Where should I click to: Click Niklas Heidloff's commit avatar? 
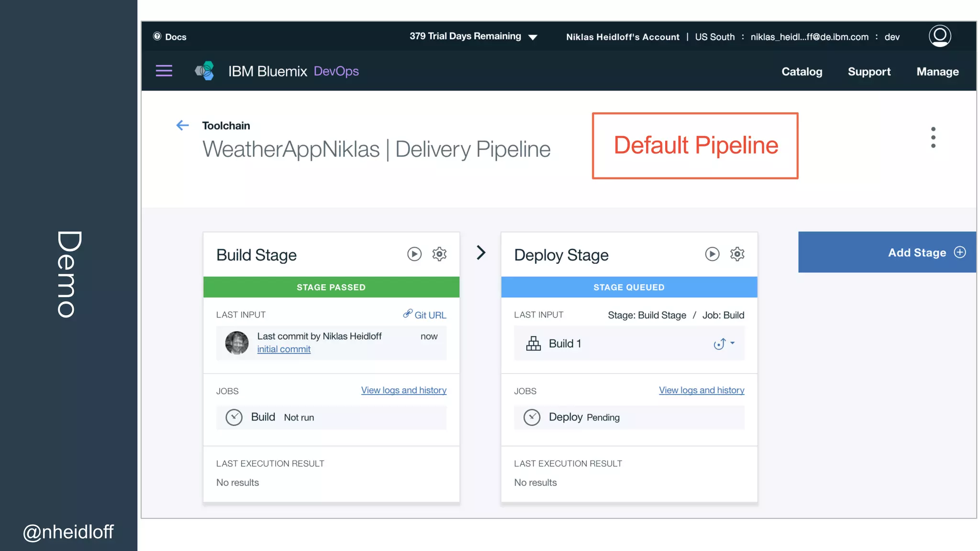pyautogui.click(x=237, y=343)
